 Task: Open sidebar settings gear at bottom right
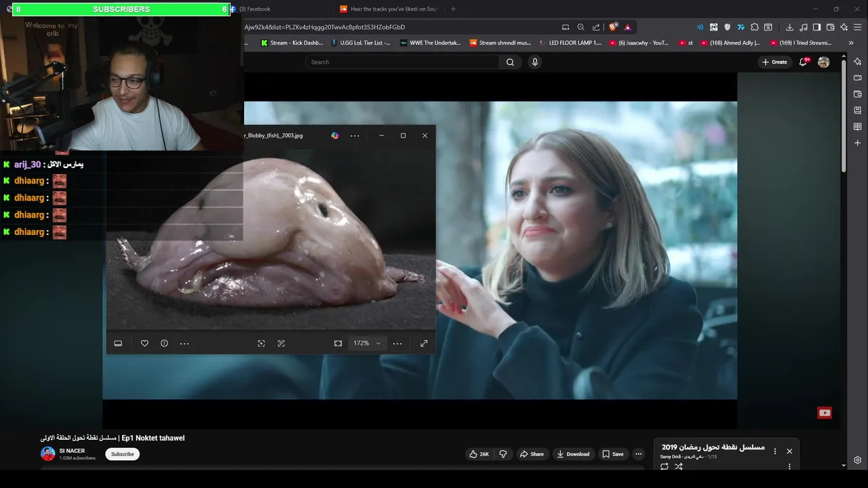pos(858,460)
